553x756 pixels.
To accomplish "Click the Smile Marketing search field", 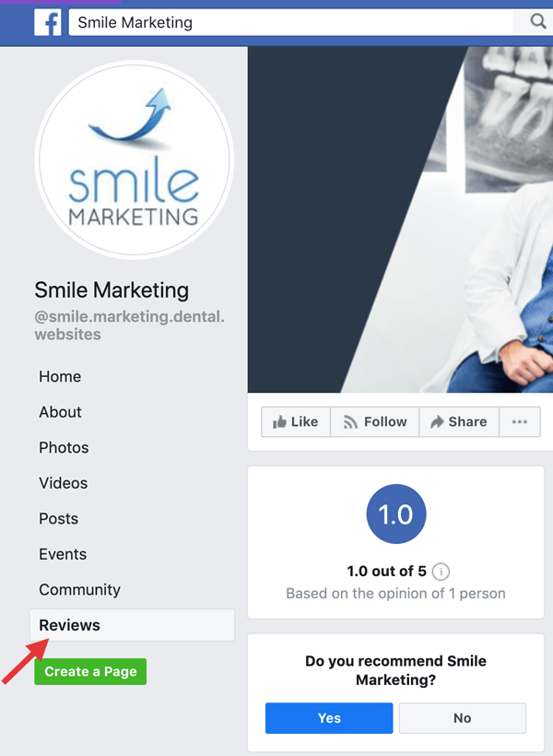I will tap(290, 22).
